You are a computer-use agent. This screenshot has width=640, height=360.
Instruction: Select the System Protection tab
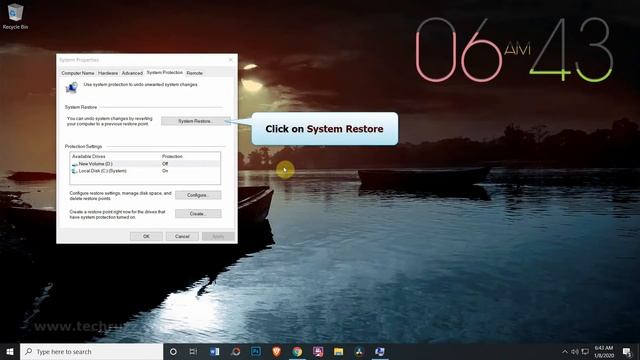pyautogui.click(x=164, y=72)
